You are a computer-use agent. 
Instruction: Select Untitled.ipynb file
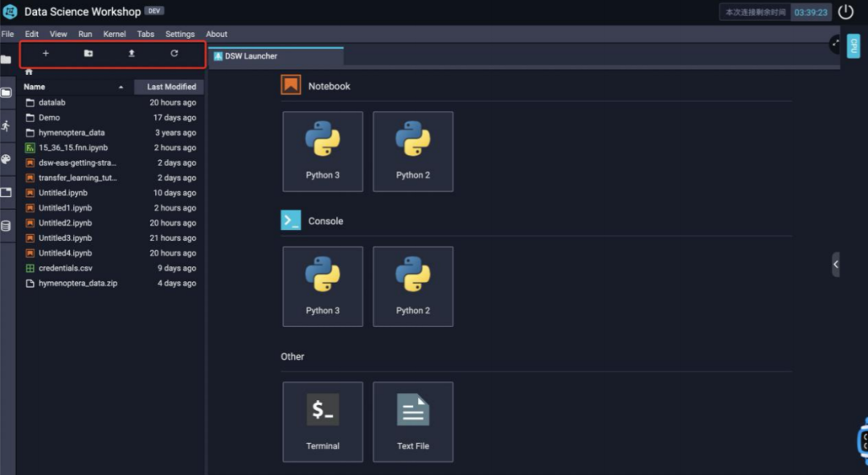point(111,193)
